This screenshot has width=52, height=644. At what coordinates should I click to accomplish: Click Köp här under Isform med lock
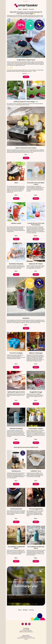26,158
